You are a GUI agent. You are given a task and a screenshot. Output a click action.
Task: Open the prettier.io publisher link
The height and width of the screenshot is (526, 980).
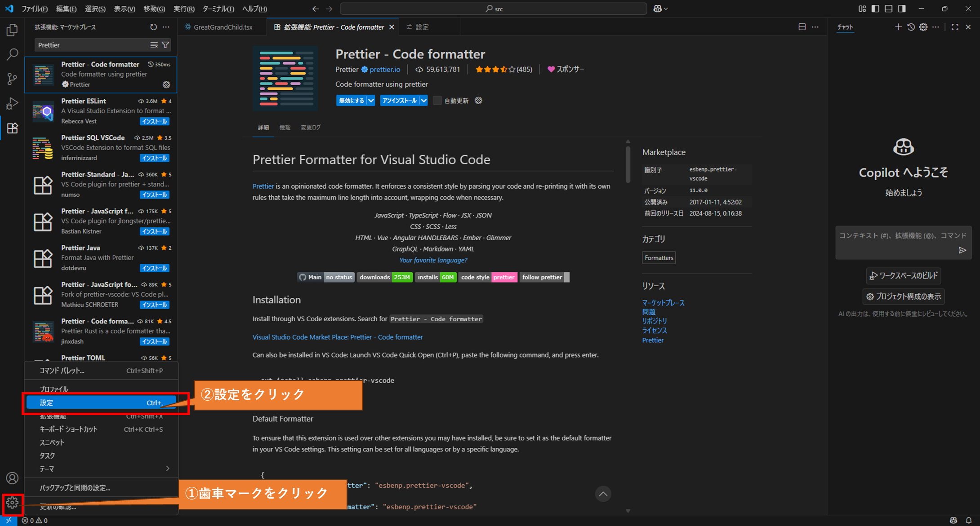click(385, 69)
